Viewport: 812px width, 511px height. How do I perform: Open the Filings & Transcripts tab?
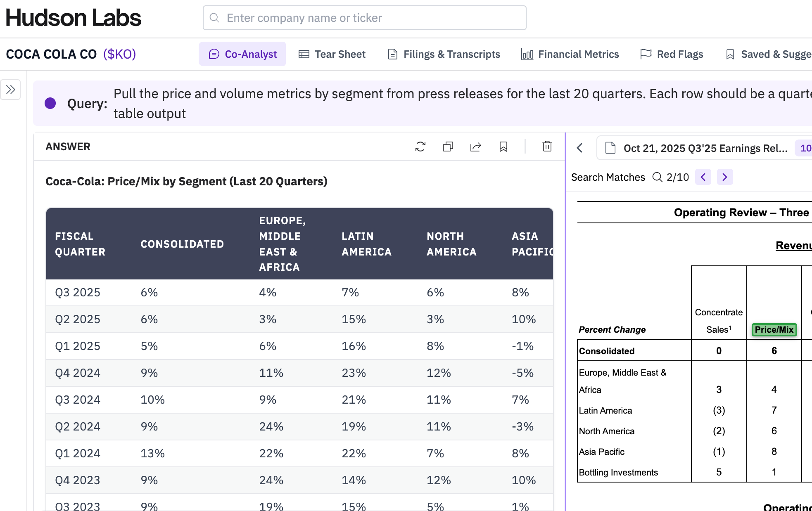[444, 54]
